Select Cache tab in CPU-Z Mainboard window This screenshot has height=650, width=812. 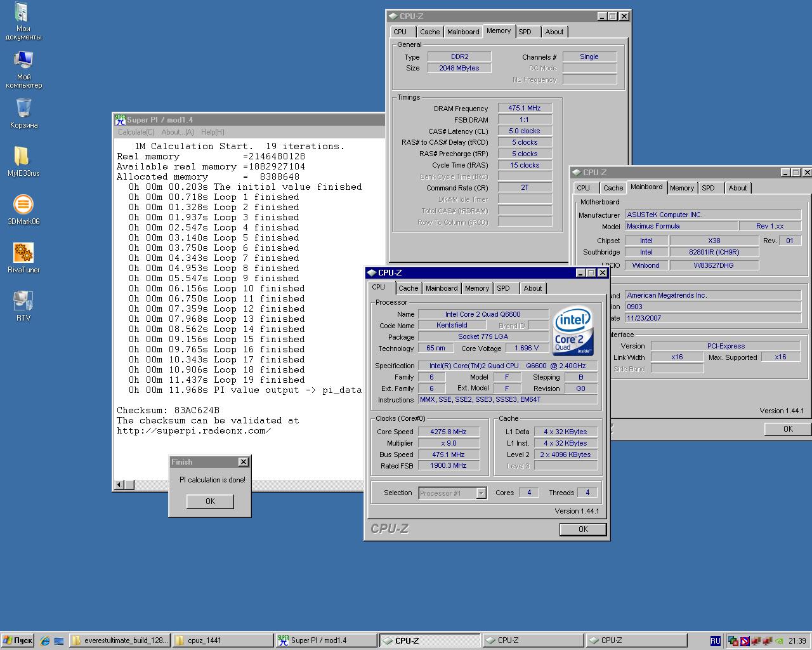[613, 188]
